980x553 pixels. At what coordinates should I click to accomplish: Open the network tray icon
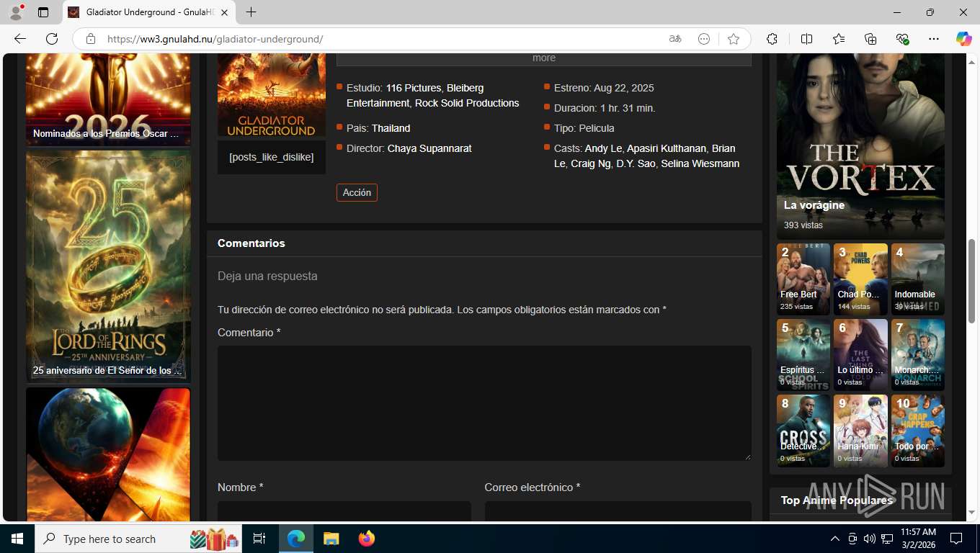coord(887,539)
